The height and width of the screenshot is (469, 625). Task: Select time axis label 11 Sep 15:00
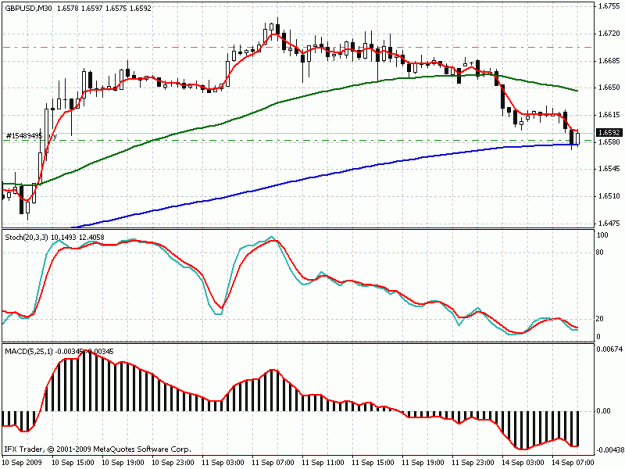[x=373, y=463]
